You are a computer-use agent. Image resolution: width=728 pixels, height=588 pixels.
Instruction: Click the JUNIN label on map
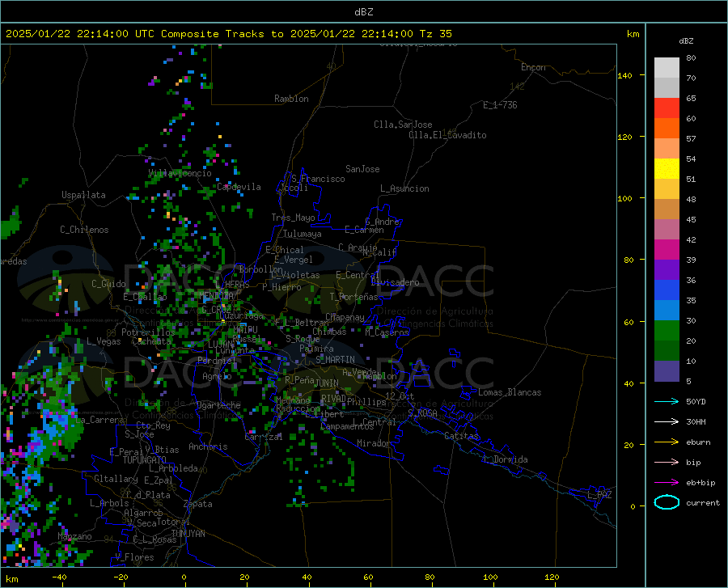[x=327, y=383]
